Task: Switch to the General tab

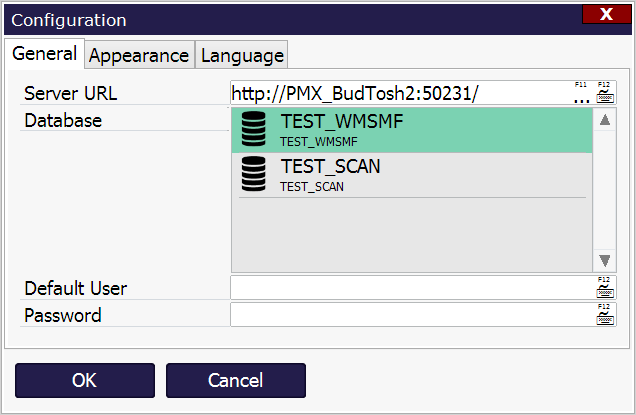Action: 44,54
